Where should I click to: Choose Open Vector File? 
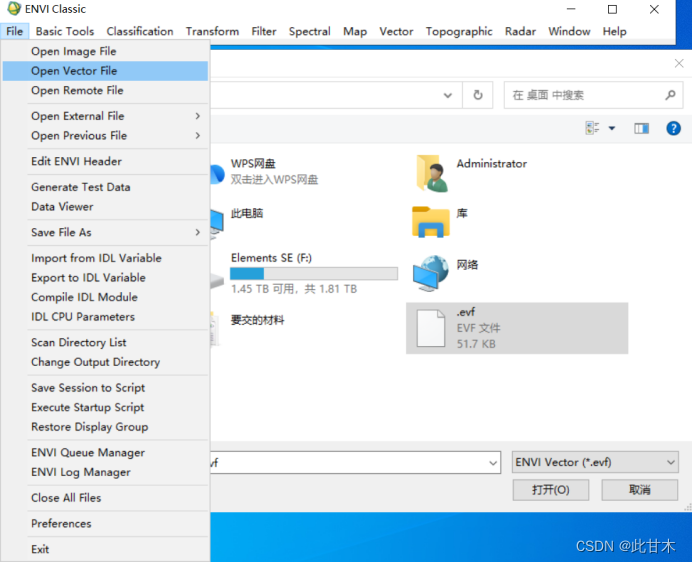click(x=105, y=71)
